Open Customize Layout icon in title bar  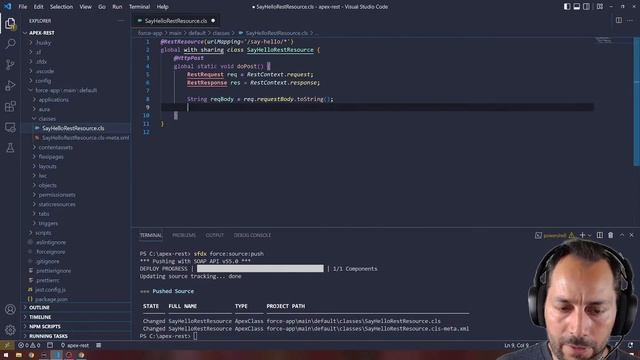coord(600,7)
